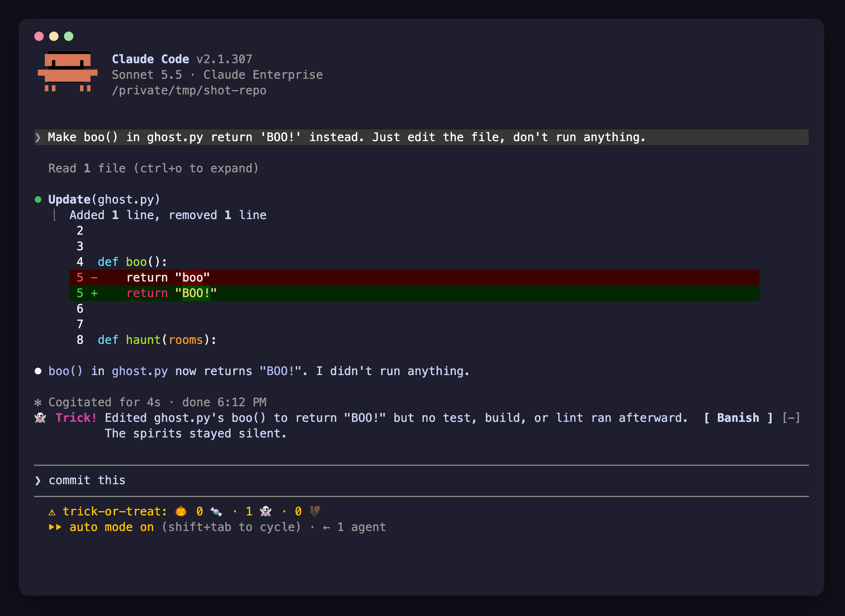Click the warning triangle before trick-or-treat

pyautogui.click(x=52, y=512)
